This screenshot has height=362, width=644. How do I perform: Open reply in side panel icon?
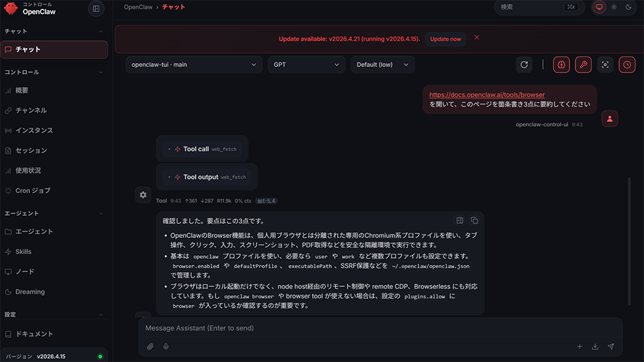pyautogui.click(x=460, y=221)
